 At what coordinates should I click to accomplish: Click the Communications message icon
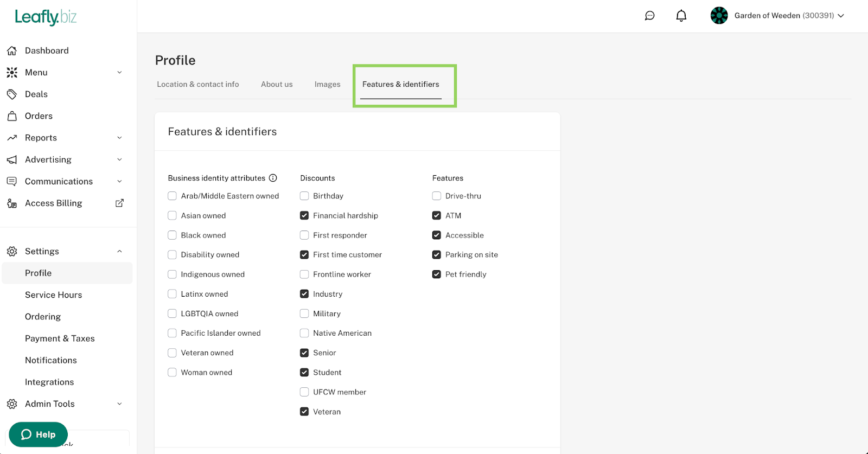tap(12, 181)
